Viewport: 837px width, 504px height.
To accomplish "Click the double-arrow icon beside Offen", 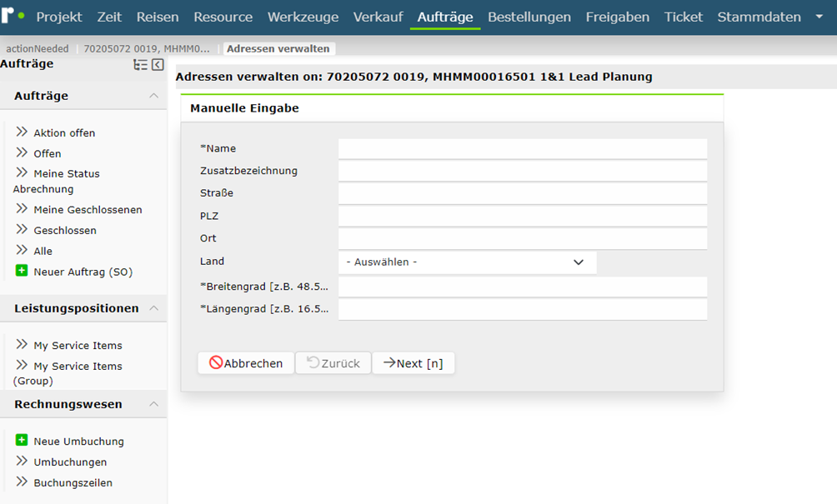I will 22,152.
